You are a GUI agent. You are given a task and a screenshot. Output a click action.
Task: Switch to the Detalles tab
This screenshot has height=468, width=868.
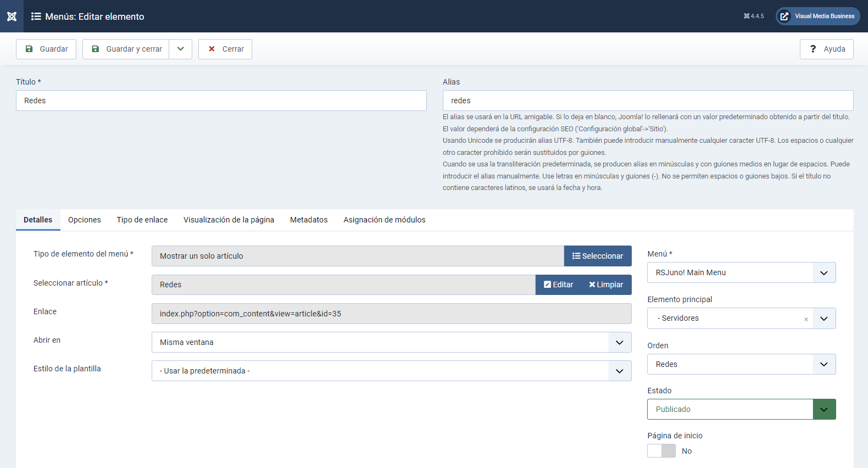point(38,220)
